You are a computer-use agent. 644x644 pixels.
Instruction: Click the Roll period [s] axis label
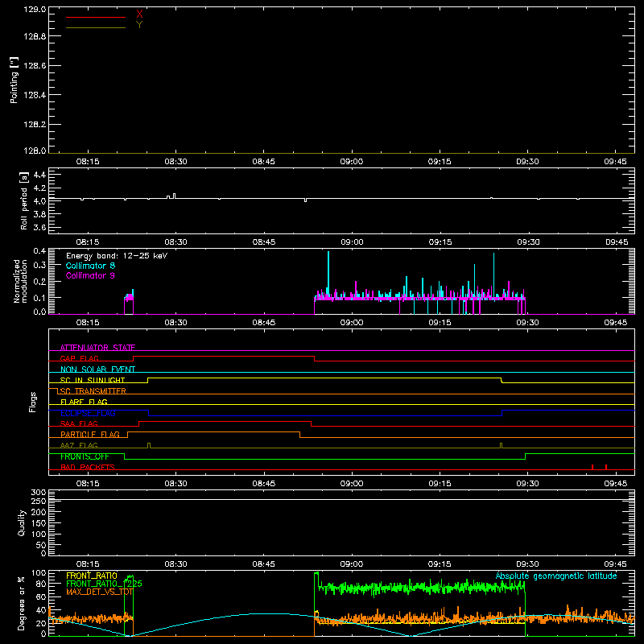23,200
